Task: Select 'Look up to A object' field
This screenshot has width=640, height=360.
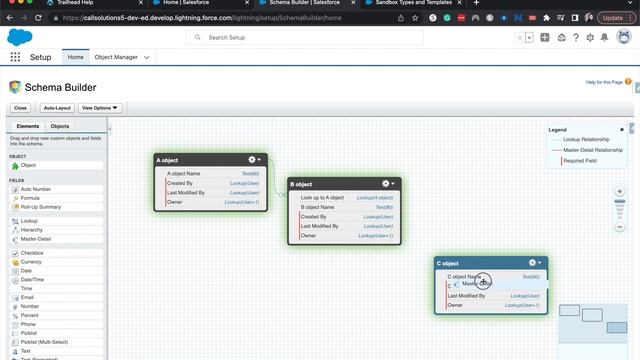Action: pos(346,198)
